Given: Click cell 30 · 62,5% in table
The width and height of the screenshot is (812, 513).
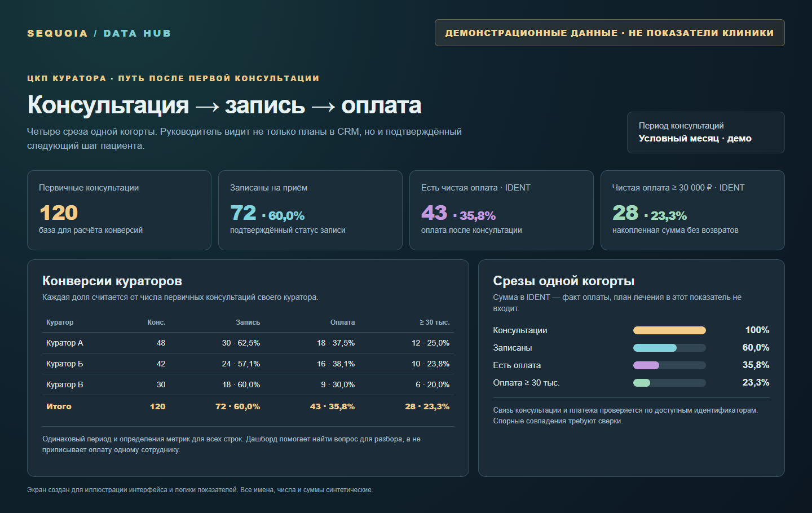Looking at the screenshot, I should (x=241, y=343).
